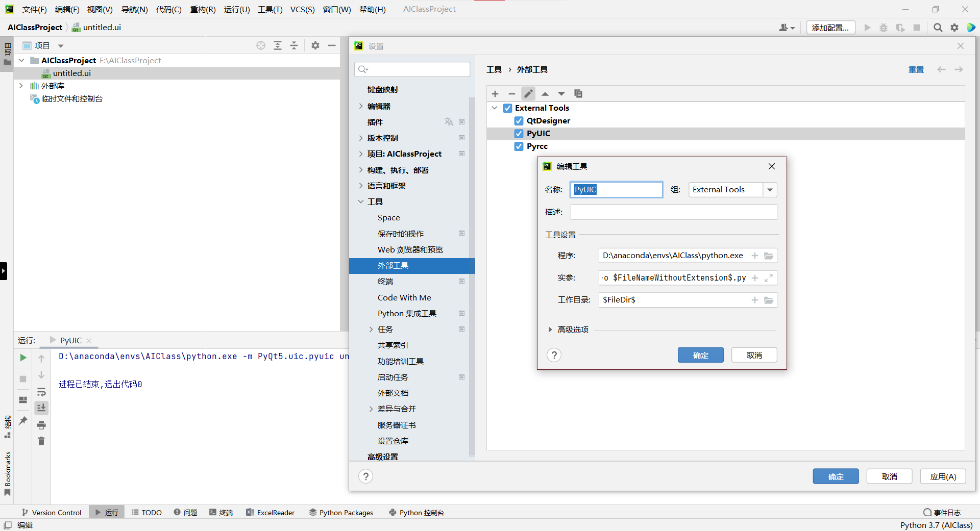Open help for the Settings dialog
This screenshot has height=531, width=980.
pyautogui.click(x=365, y=476)
